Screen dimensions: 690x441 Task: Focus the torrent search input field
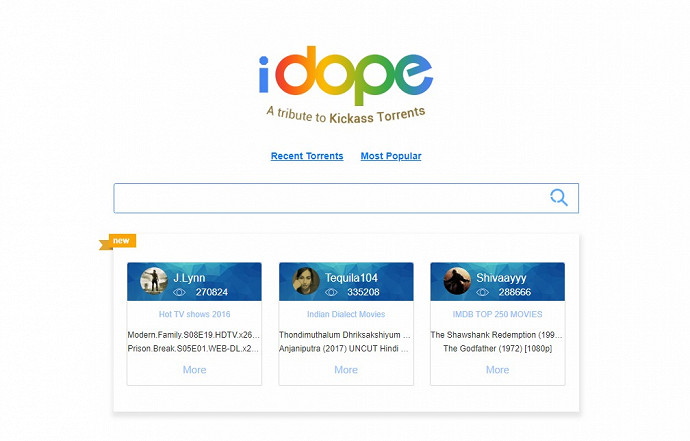[x=330, y=198]
